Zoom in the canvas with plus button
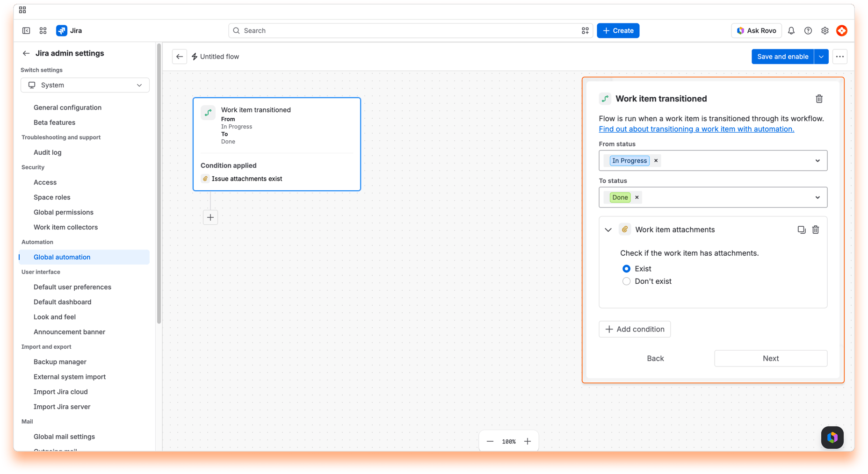 tap(528, 441)
